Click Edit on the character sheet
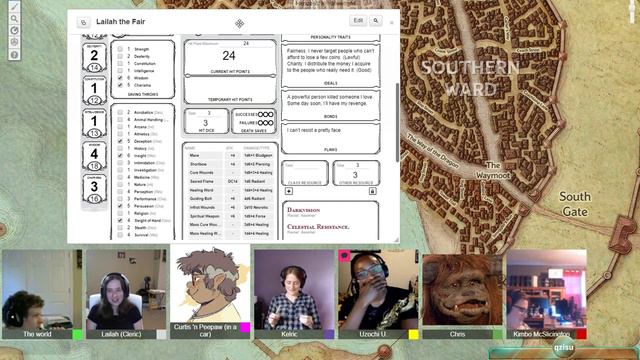Screen dimensions: 640x360 pyautogui.click(x=358, y=20)
